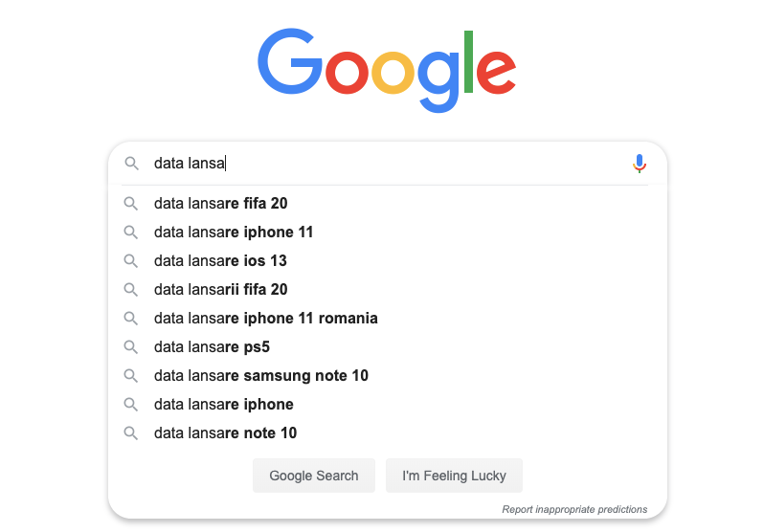This screenshot has height=532, width=764.
Task: Click magnifier icon beside 'data lansare ios 13'
Action: [131, 260]
